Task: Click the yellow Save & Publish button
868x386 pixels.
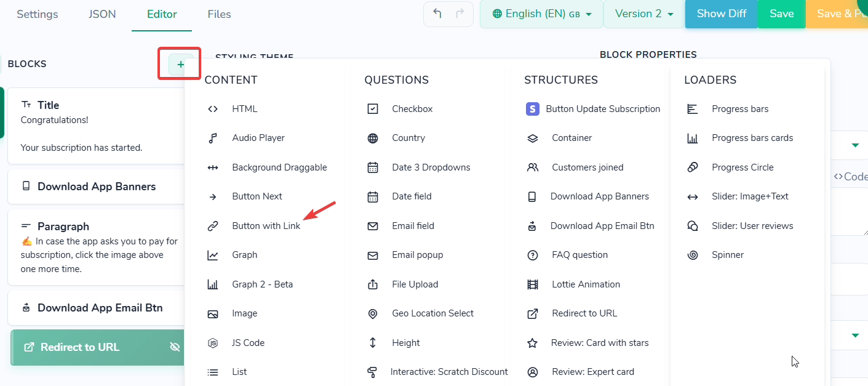Action: click(x=837, y=14)
